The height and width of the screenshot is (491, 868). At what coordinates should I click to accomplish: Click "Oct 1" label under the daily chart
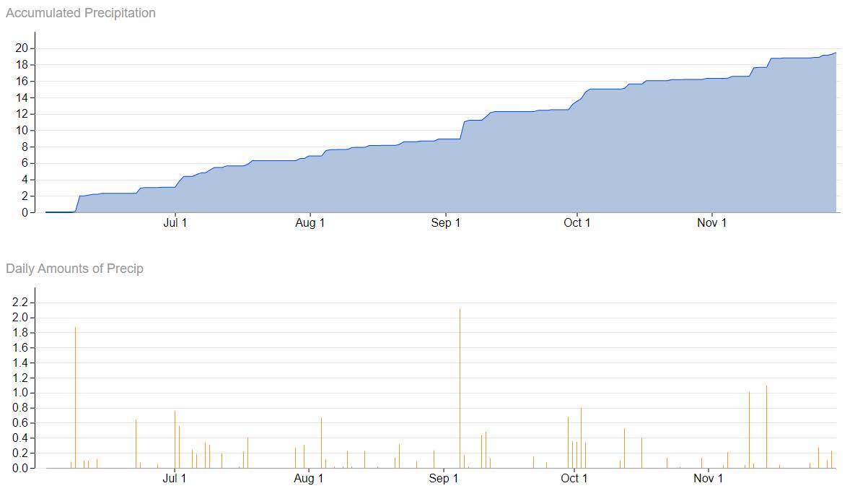coord(574,479)
